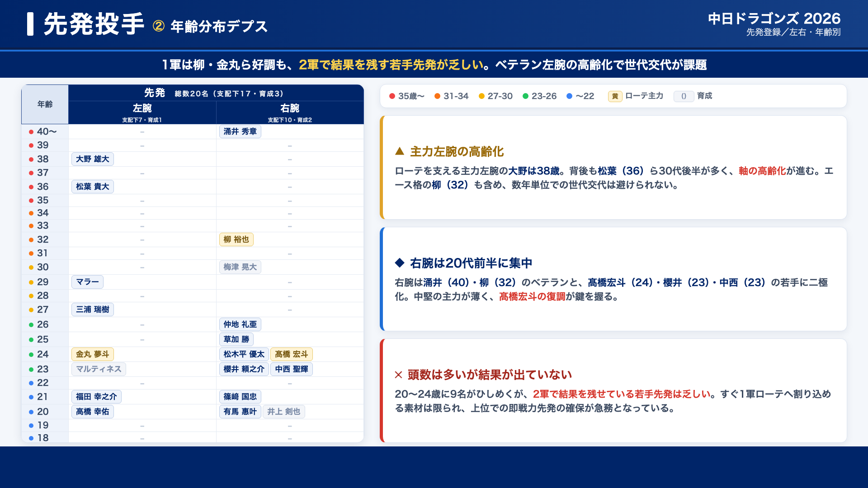Click the red 35歳〜 legend dot

pos(392,96)
